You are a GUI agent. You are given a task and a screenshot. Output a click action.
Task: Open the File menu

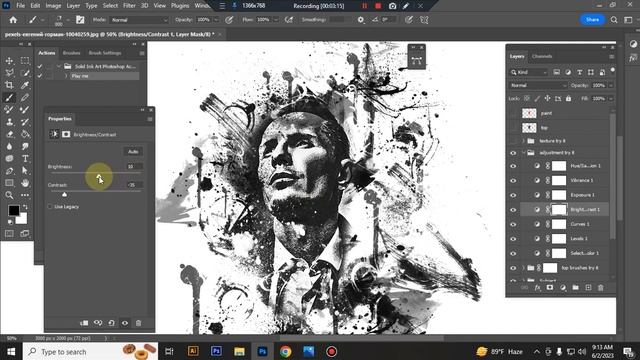tap(20, 6)
